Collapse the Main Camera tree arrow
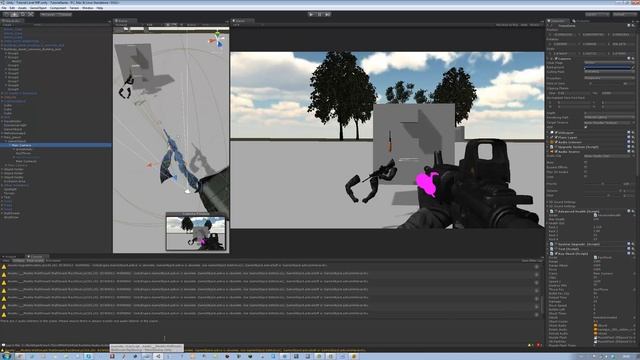640x360 pixels. pos(10,145)
